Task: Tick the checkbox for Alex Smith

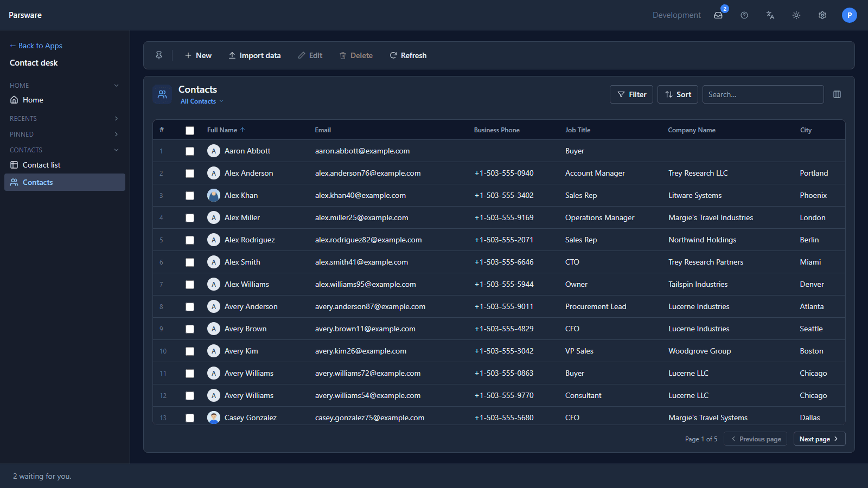Action: (190, 262)
